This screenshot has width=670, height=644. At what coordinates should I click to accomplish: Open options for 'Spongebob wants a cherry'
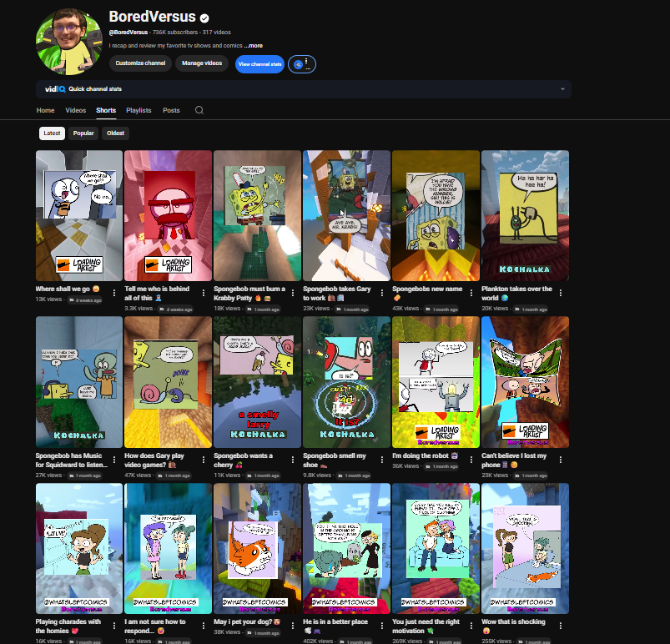click(x=293, y=460)
